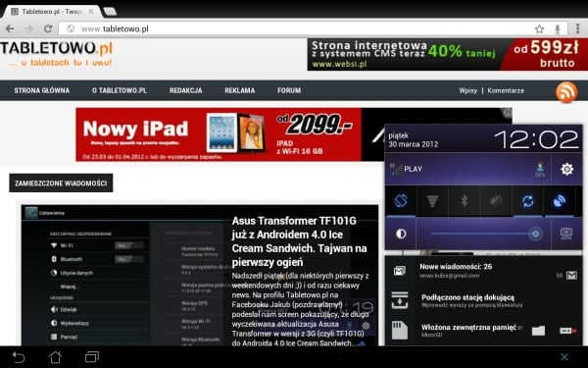Adjust the brightness slider handle
Screen dimensions: 588x368
535,234
